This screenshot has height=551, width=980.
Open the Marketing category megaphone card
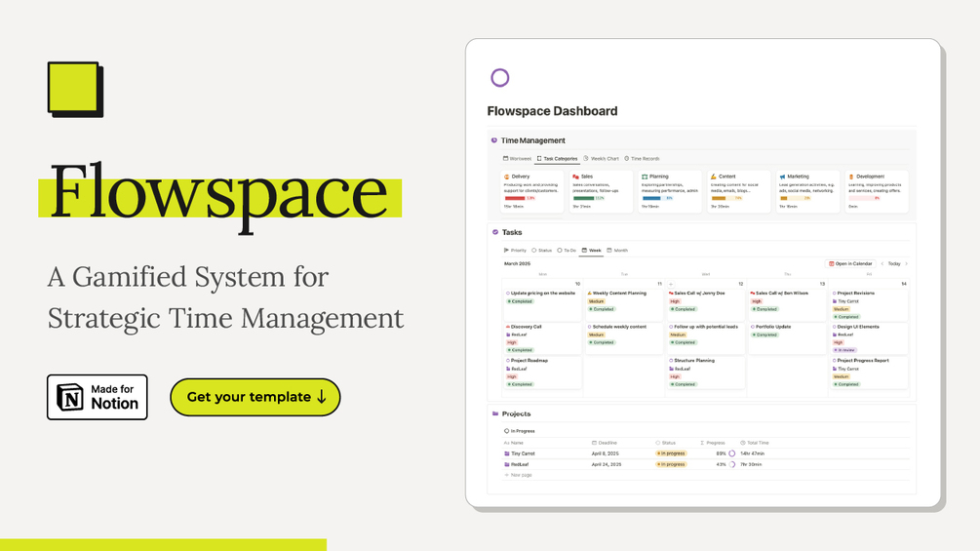[807, 191]
